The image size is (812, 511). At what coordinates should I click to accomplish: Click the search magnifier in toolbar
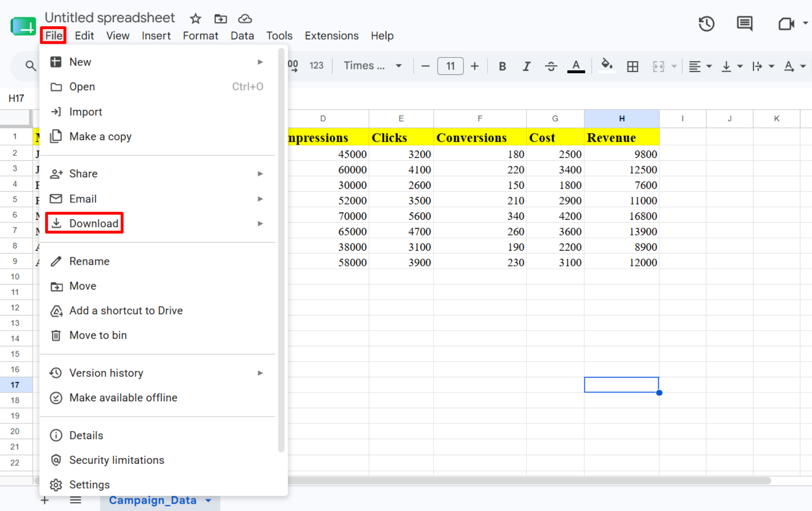pyautogui.click(x=31, y=65)
